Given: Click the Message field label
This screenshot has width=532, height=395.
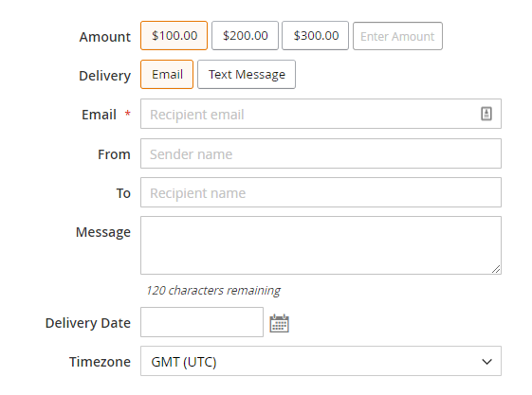Looking at the screenshot, I should [x=103, y=232].
